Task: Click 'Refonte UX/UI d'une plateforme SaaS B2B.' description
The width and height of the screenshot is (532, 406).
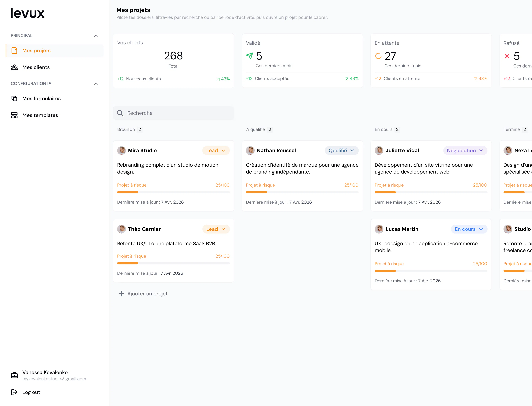Action: 167,244
